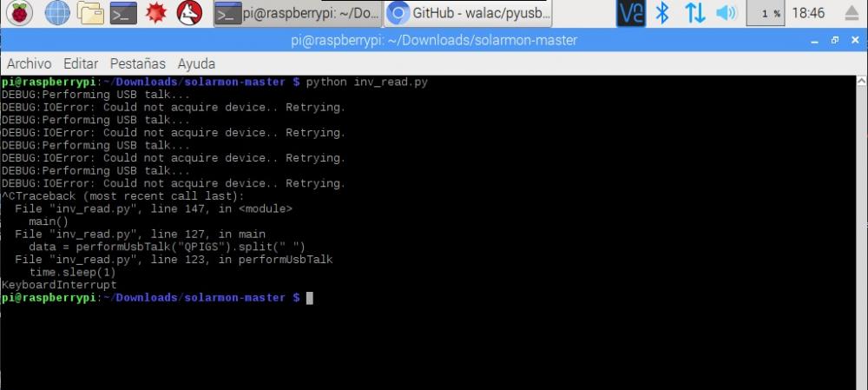Screen dimensions: 868x390
Task: Open the Wolfram wolf icon
Action: click(x=189, y=13)
